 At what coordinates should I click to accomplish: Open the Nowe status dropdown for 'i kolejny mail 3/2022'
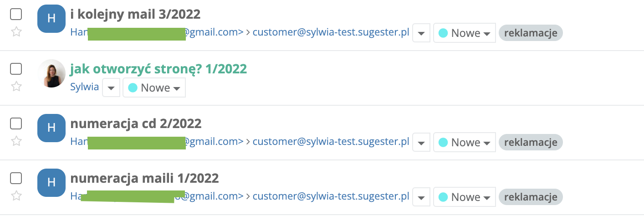click(464, 33)
